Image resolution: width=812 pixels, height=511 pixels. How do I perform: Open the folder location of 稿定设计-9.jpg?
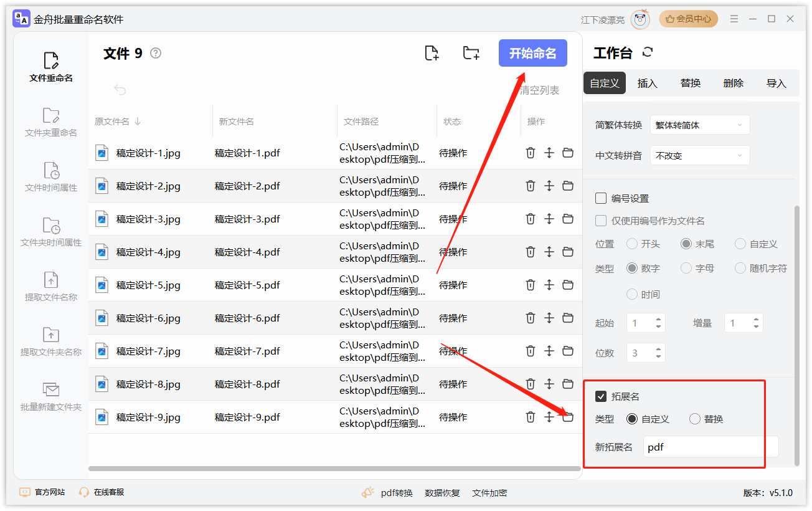(x=567, y=417)
